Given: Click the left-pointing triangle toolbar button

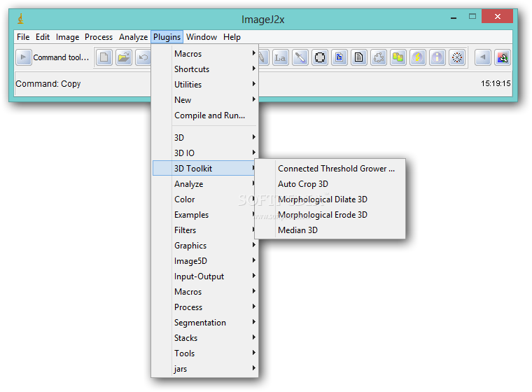Looking at the screenshot, I should (x=483, y=57).
